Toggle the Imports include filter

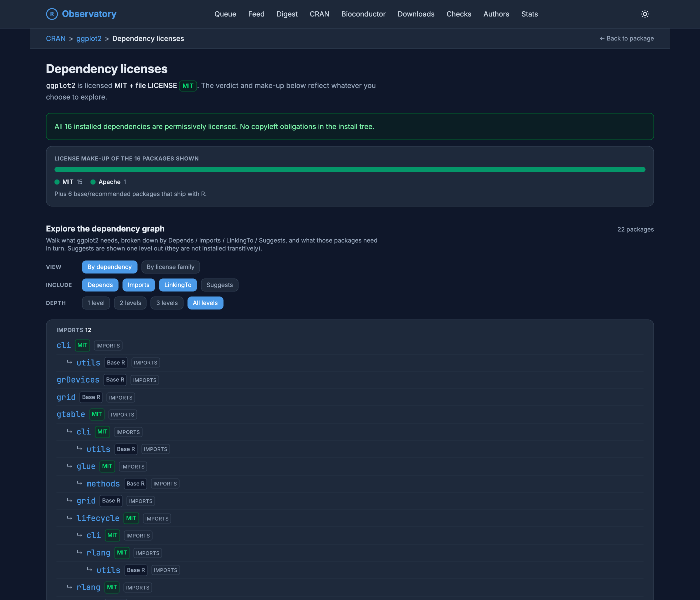point(138,285)
